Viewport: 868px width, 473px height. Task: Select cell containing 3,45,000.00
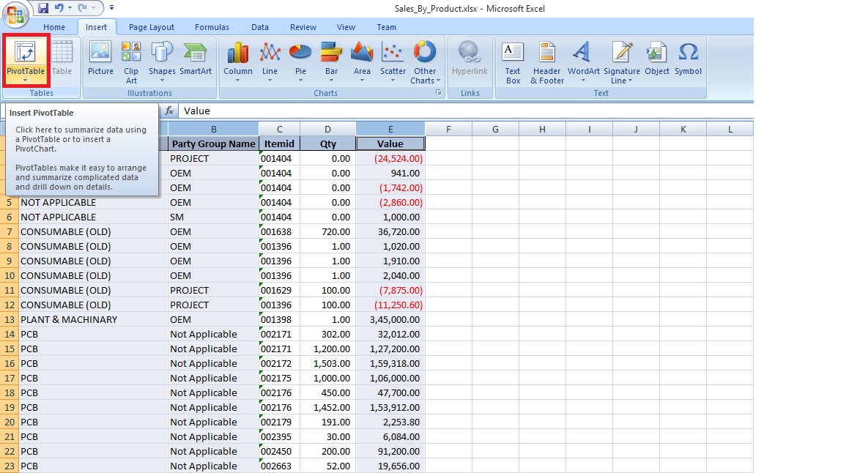[390, 320]
